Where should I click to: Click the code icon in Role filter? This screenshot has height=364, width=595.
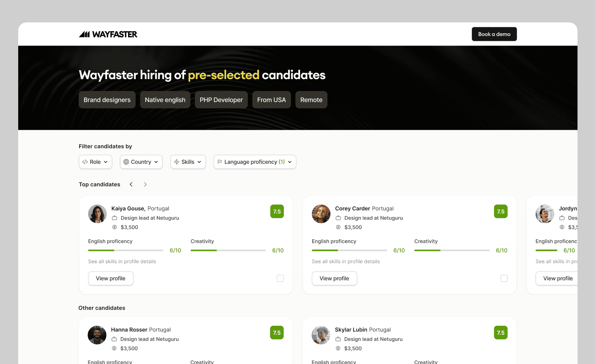[85, 162]
